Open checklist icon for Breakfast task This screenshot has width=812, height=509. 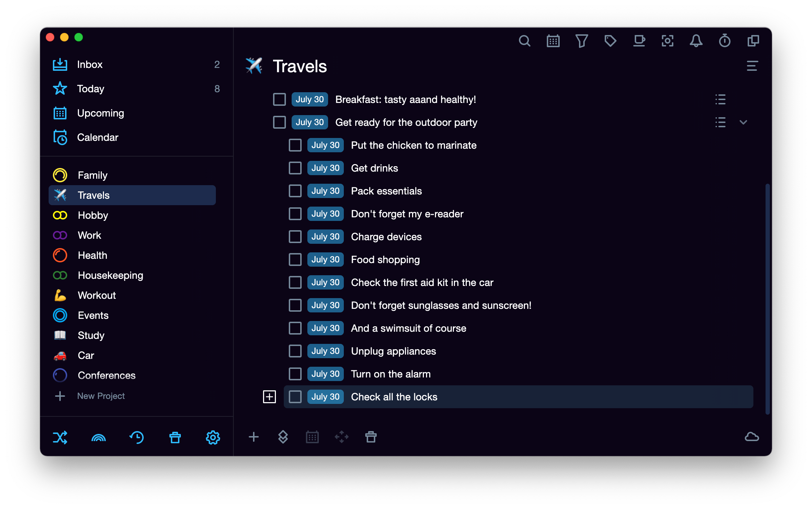click(x=720, y=99)
